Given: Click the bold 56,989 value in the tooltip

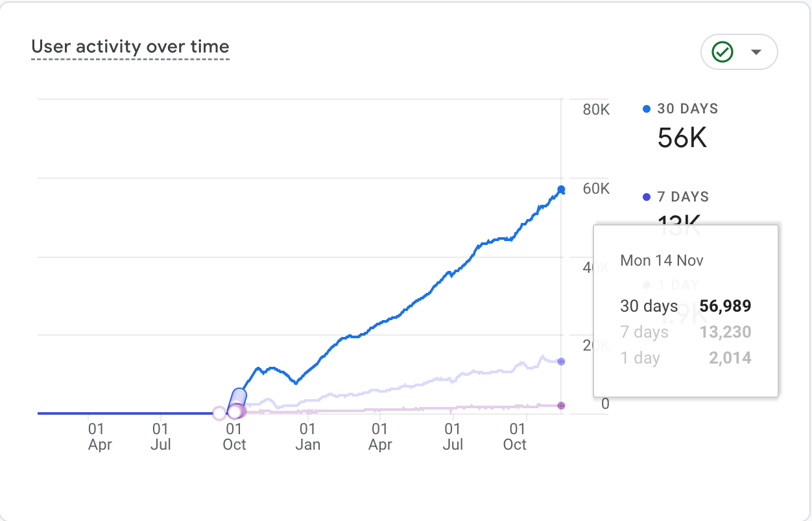Looking at the screenshot, I should 725,307.
